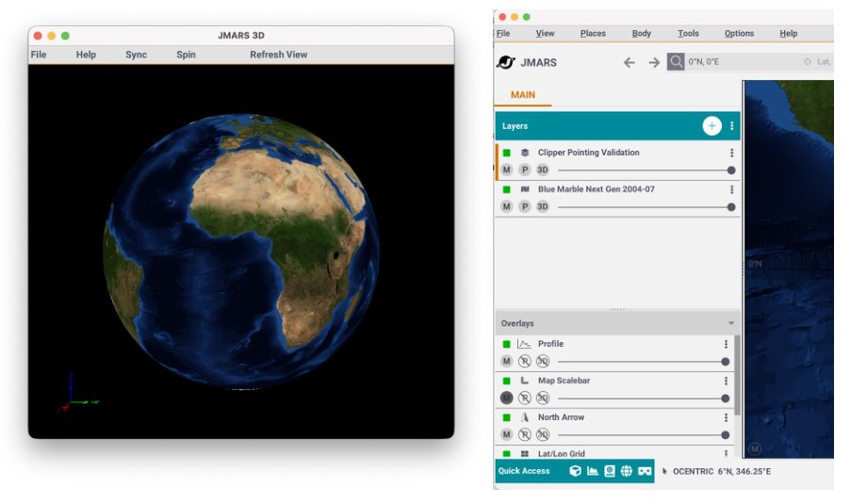
Task: Toggle M main view for Blue Marble layer
Action: pos(506,206)
